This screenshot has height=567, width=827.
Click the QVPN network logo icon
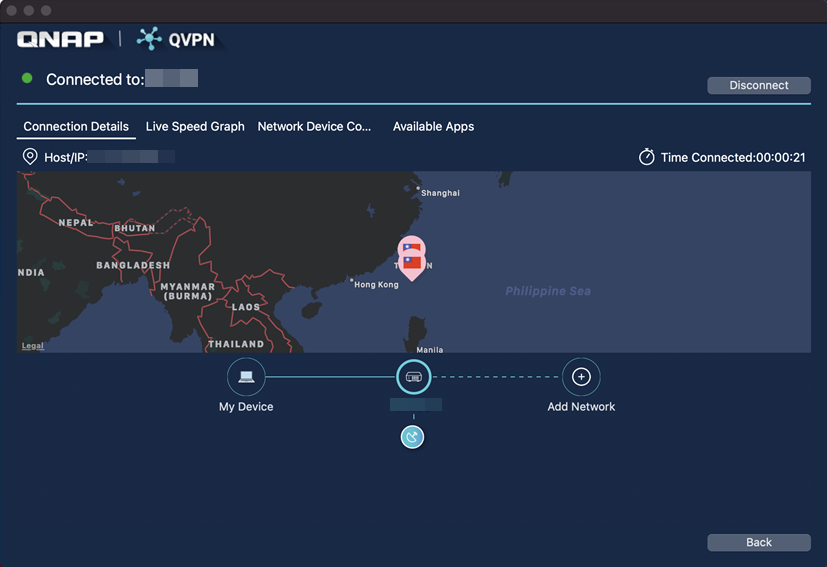click(149, 39)
